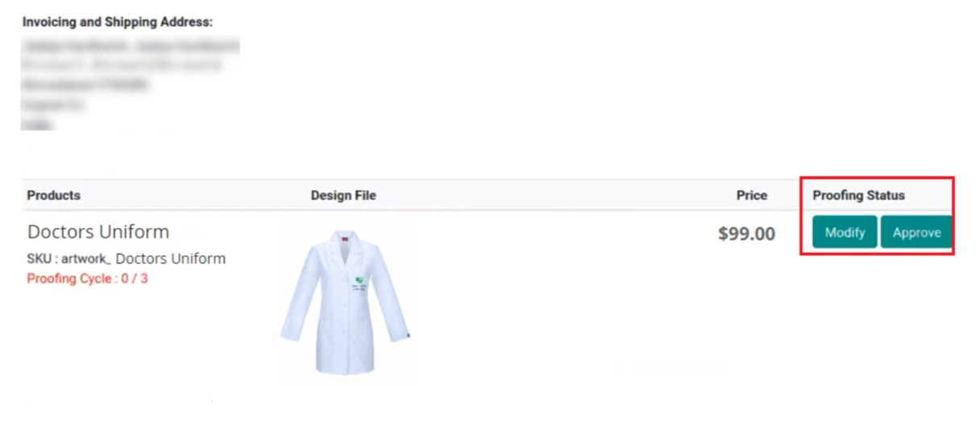
Task: Click the fourth blurred address line
Action: click(x=53, y=105)
